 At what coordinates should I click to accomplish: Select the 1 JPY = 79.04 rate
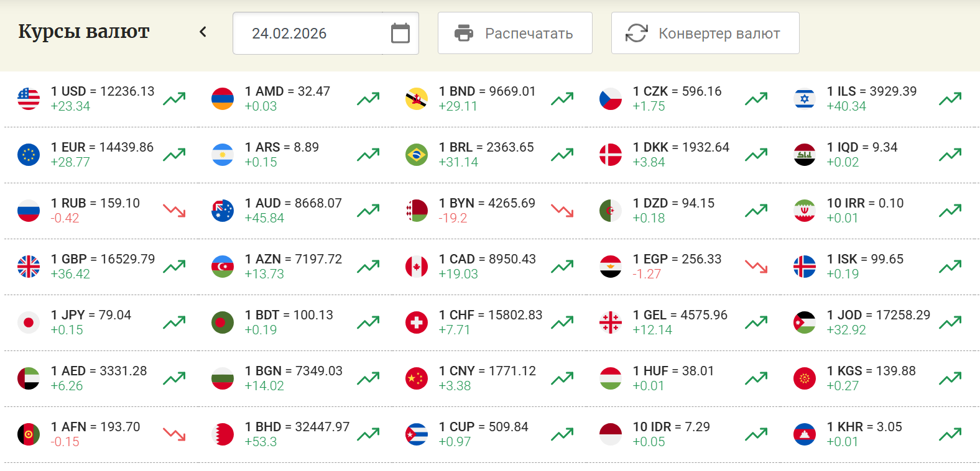coord(91,315)
